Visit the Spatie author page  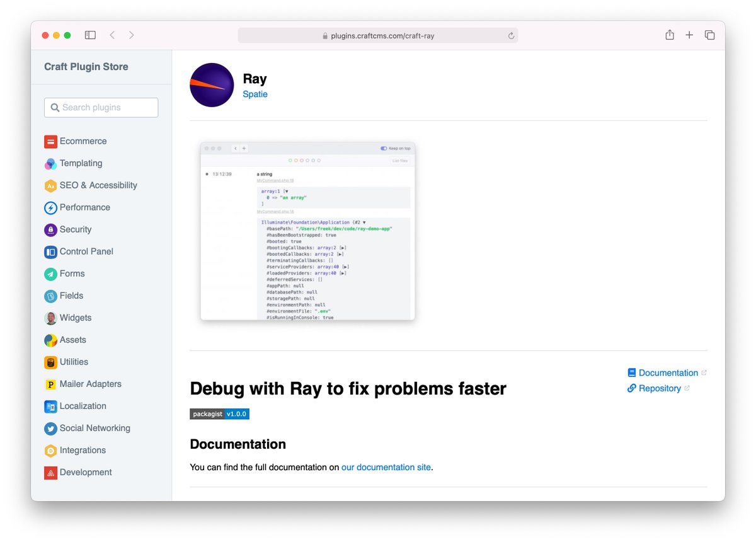coord(255,94)
